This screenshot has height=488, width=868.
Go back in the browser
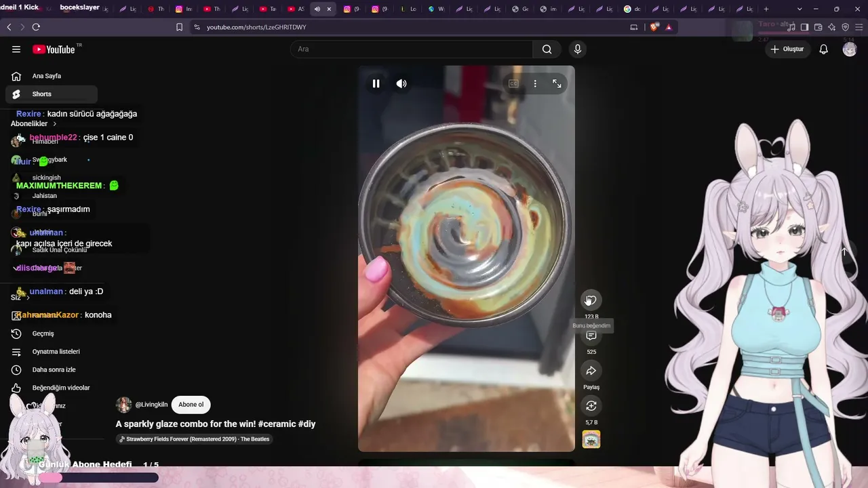click(9, 27)
